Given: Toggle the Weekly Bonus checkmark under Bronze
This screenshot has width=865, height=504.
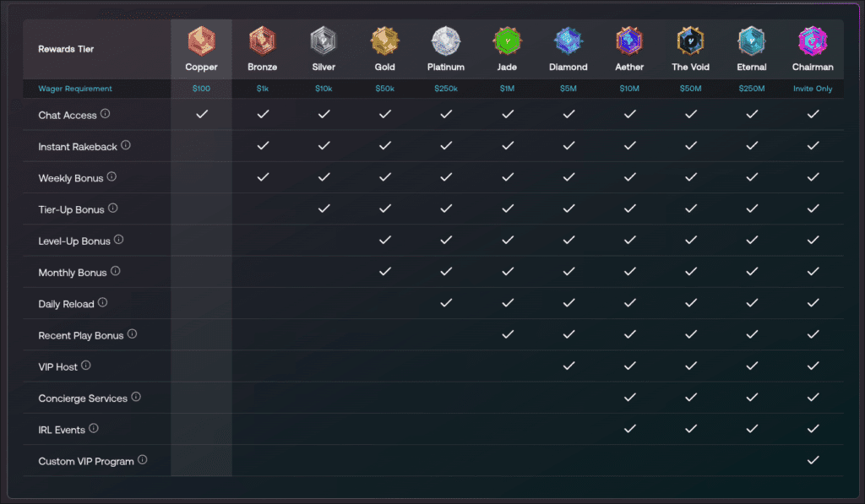Looking at the screenshot, I should (262, 177).
